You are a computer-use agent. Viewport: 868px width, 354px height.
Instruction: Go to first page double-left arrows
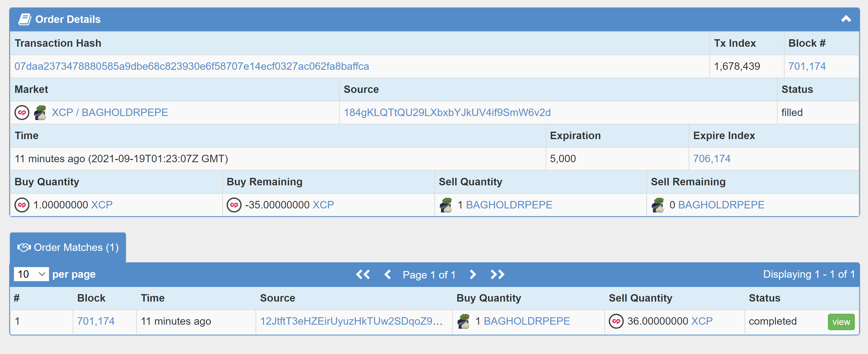pos(363,275)
